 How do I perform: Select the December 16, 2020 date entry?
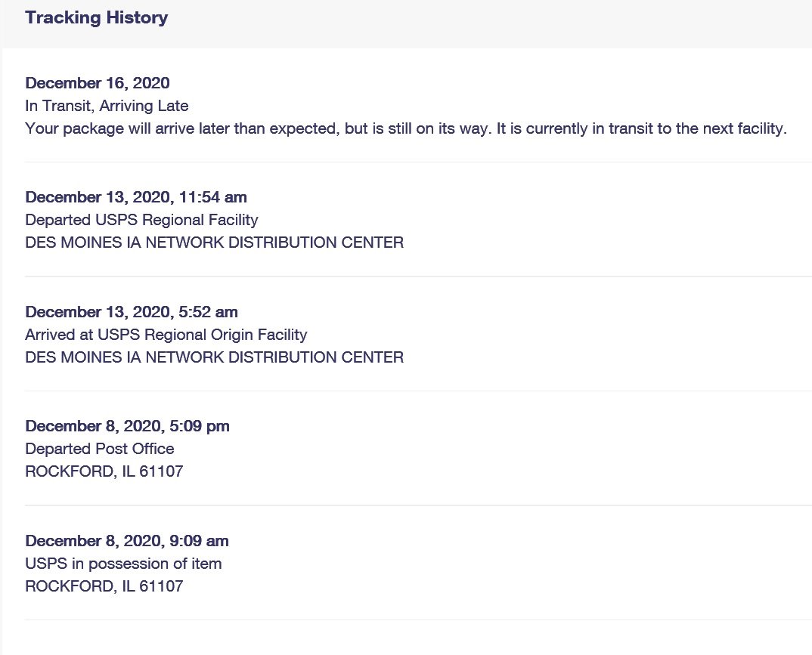[x=98, y=83]
